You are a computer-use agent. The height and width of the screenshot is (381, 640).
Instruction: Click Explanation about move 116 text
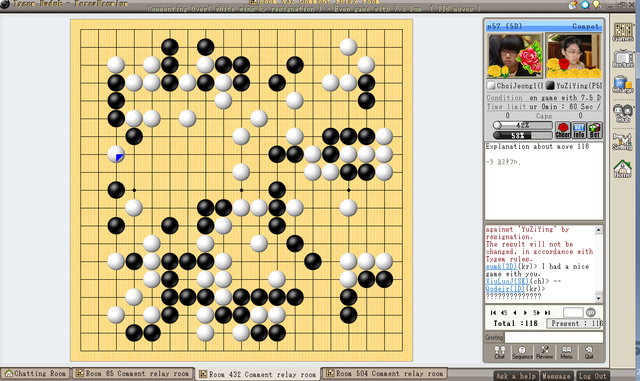click(x=537, y=146)
